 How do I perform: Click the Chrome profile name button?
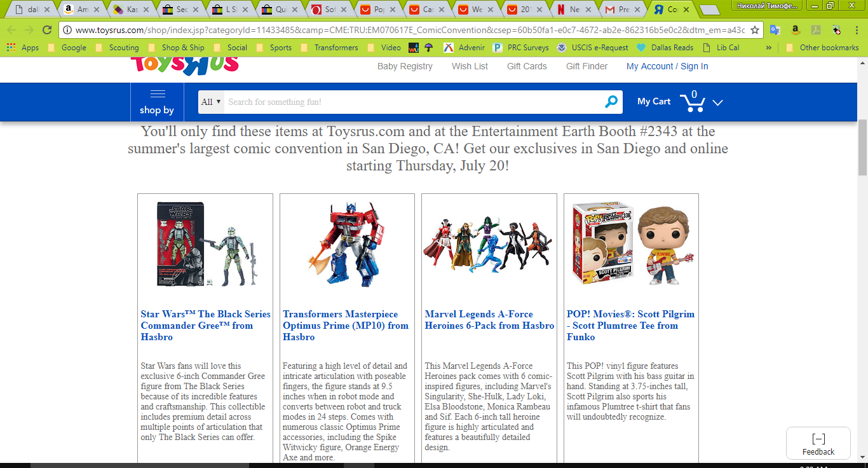[768, 5]
